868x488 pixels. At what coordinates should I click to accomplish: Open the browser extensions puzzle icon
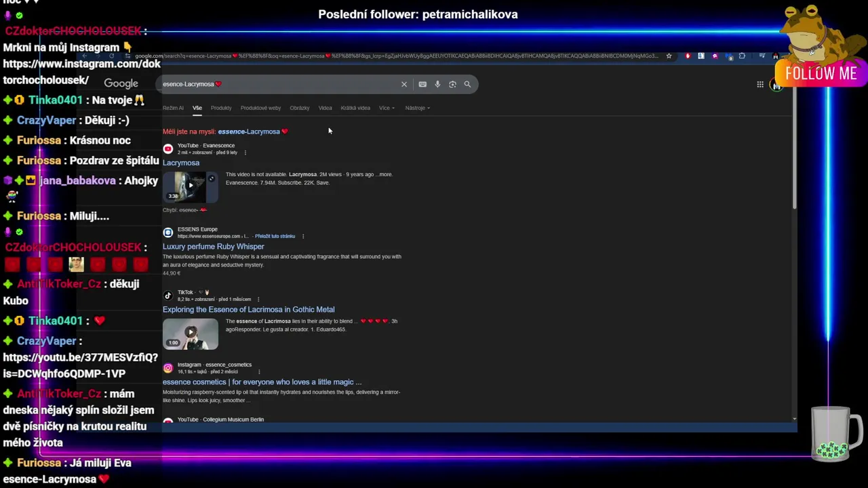pos(742,56)
